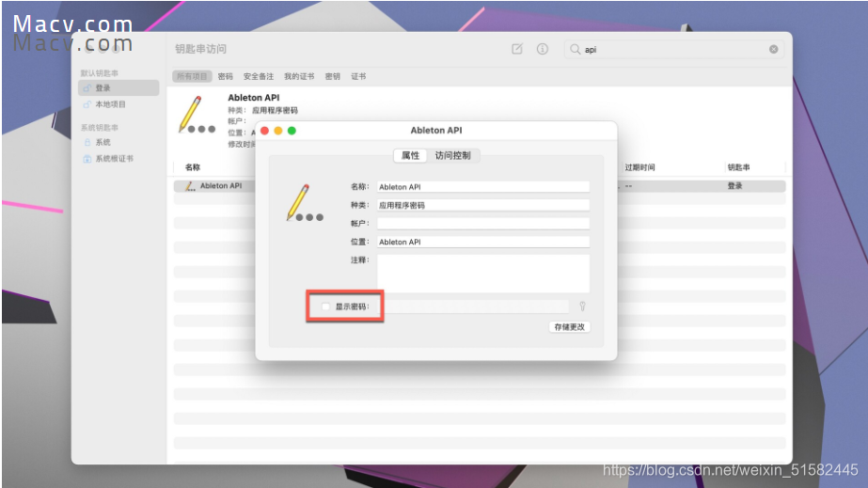
Task: Select the 所有项目 category tab
Action: 192,76
